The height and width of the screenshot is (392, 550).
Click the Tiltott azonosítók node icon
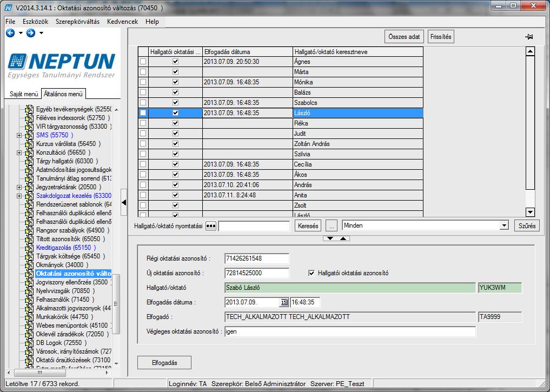point(29,239)
